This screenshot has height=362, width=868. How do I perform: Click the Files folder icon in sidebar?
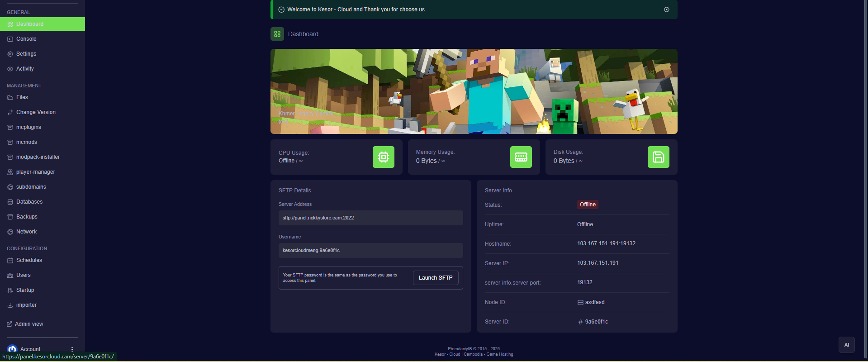click(x=10, y=98)
